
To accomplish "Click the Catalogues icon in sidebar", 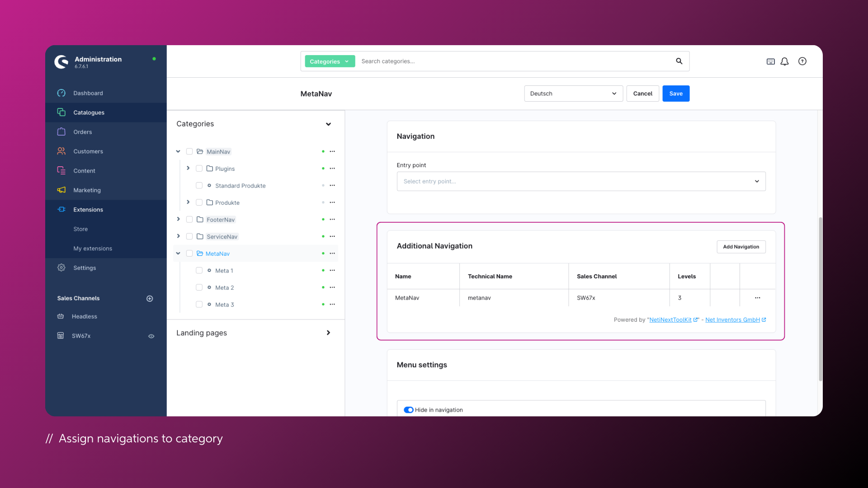I will [61, 112].
